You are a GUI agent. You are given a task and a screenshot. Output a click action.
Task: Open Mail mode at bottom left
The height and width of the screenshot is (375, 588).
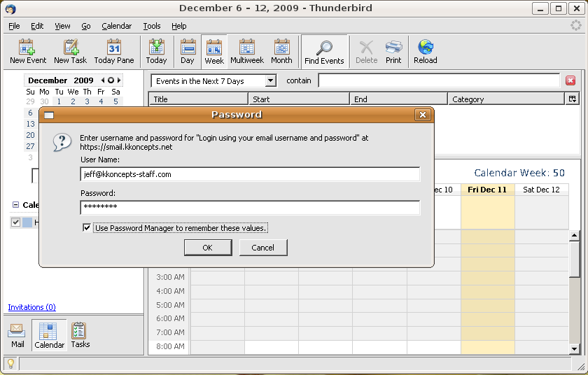tap(17, 335)
